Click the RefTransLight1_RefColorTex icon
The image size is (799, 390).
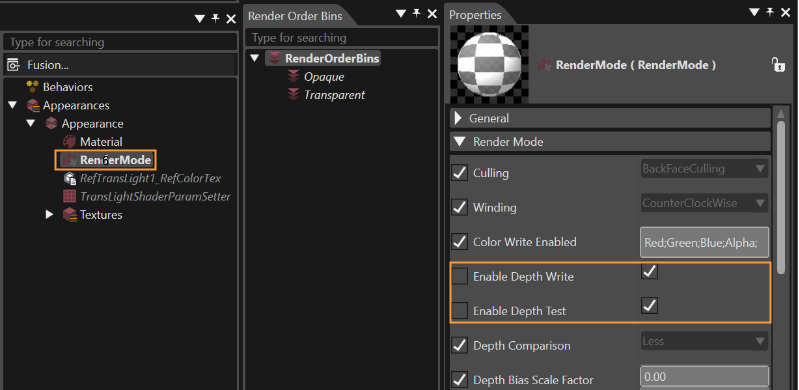point(69,178)
